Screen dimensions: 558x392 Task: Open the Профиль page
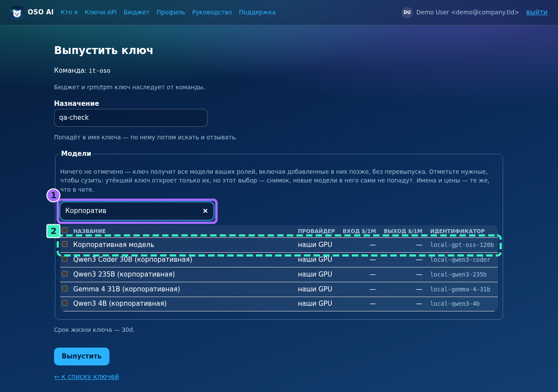(171, 12)
